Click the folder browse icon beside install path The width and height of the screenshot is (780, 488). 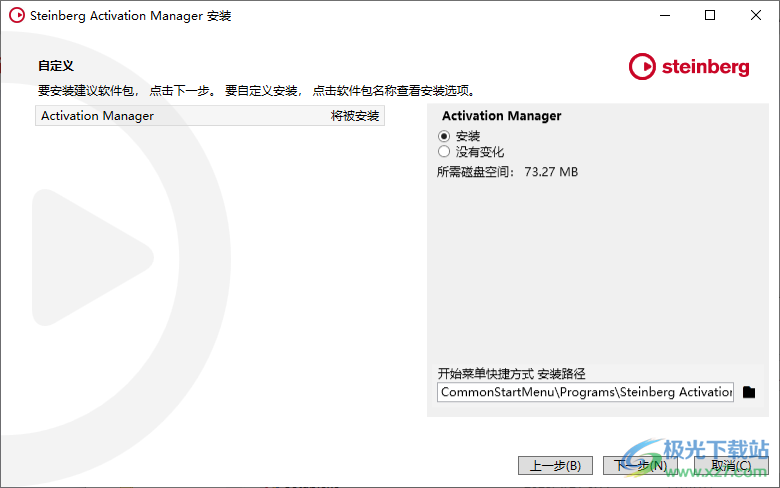coord(749,392)
